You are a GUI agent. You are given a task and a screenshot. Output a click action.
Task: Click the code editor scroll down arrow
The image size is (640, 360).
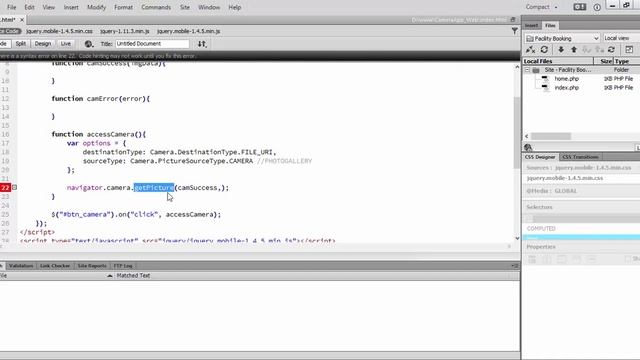(517, 238)
